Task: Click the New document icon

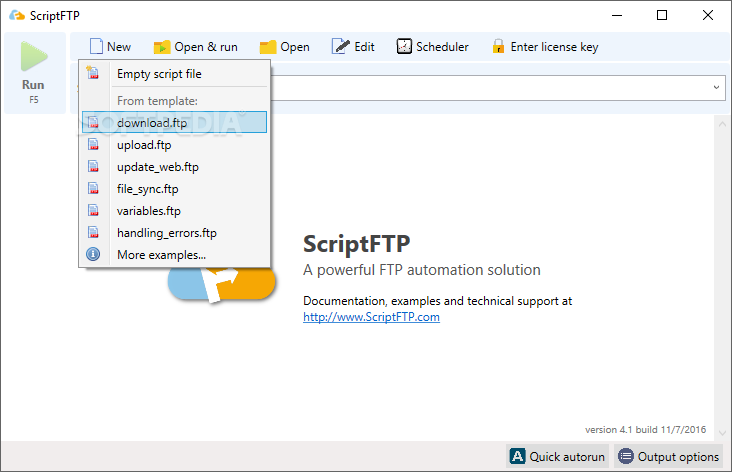Action: coord(96,47)
